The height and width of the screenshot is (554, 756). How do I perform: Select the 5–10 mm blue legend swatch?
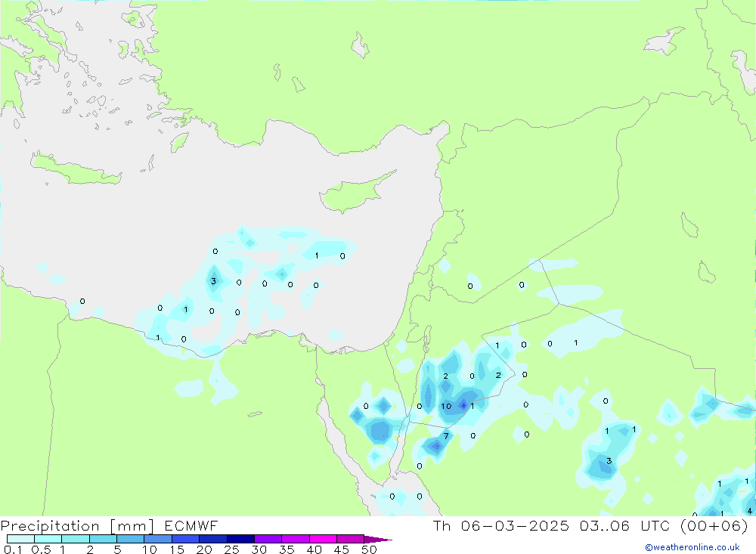point(131,539)
